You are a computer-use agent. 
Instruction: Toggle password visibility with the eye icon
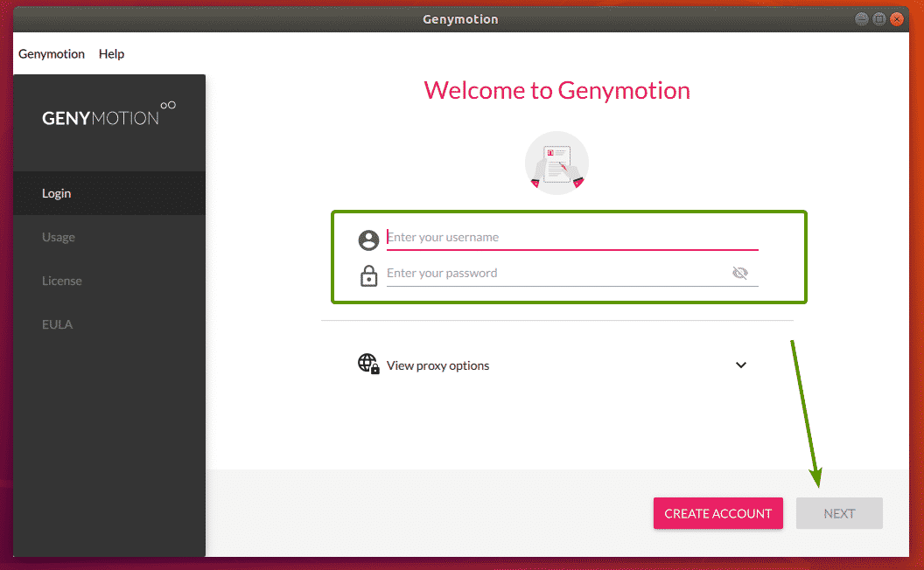pyautogui.click(x=740, y=274)
